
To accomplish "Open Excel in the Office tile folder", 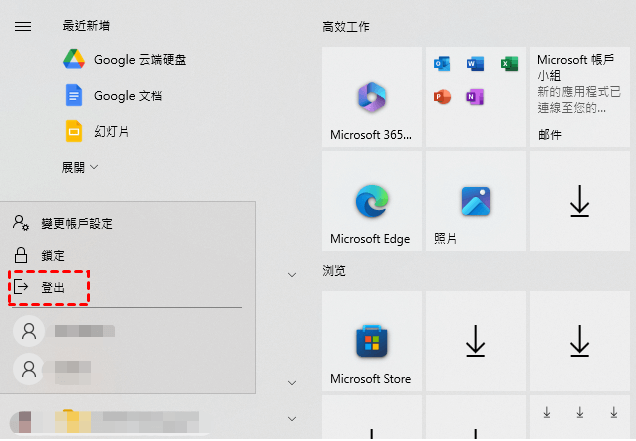I will tap(509, 64).
